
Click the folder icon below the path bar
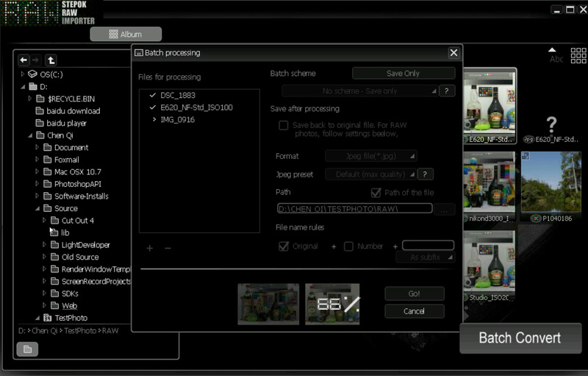click(x=27, y=349)
